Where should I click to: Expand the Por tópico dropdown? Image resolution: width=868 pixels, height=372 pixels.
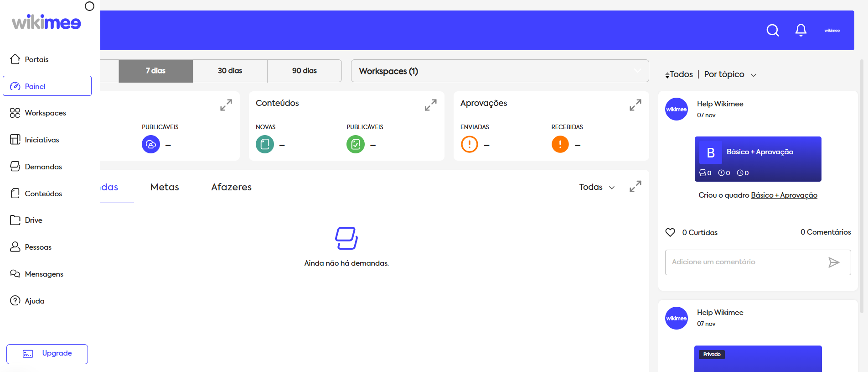click(x=730, y=74)
